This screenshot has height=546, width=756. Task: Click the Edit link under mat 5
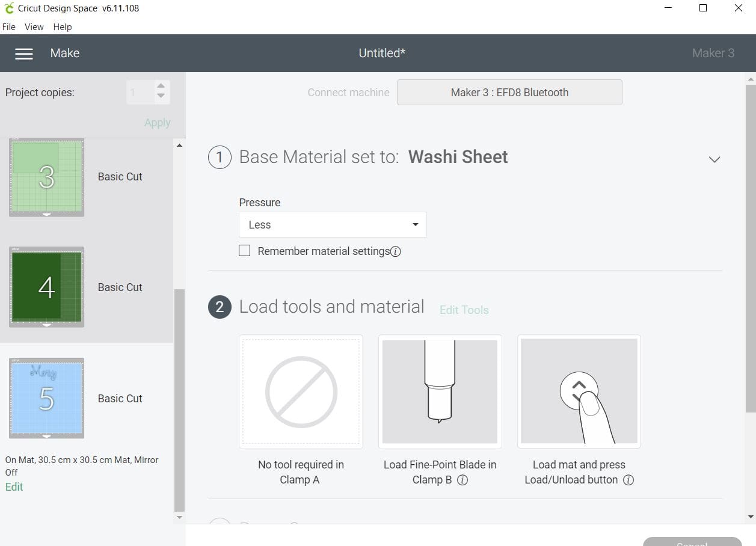[x=14, y=487]
